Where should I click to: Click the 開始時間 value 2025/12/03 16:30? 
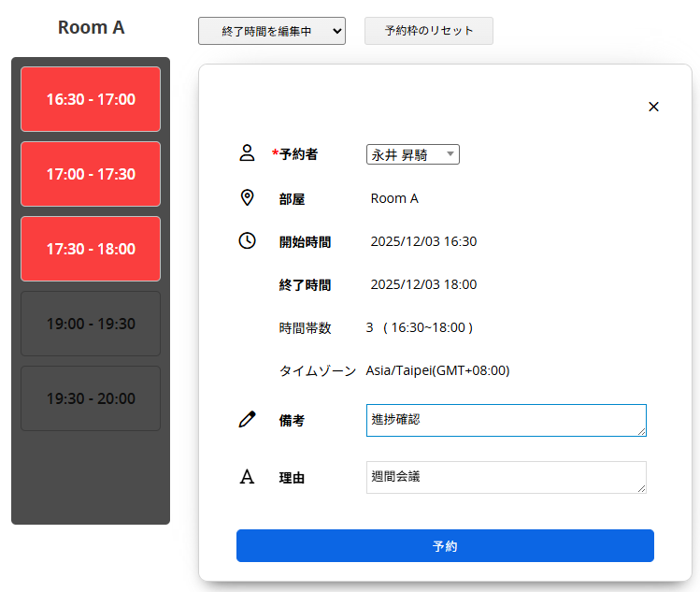[x=423, y=241]
